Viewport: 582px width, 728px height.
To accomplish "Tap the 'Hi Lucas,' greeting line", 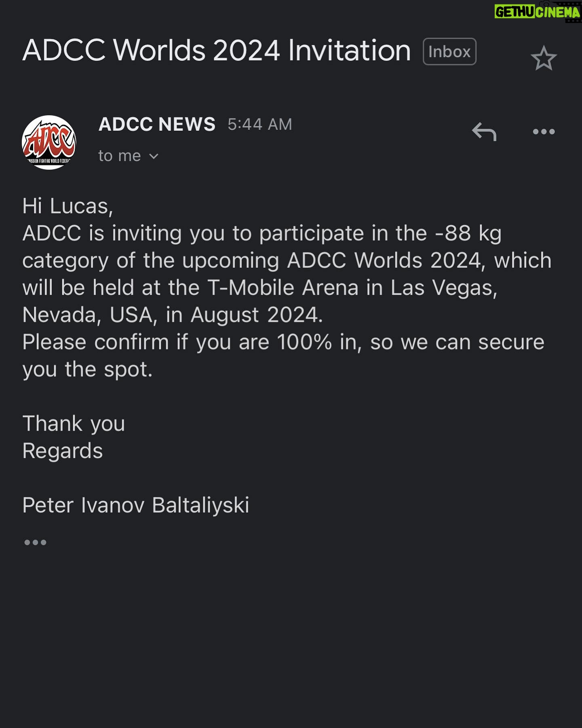I will tap(67, 206).
